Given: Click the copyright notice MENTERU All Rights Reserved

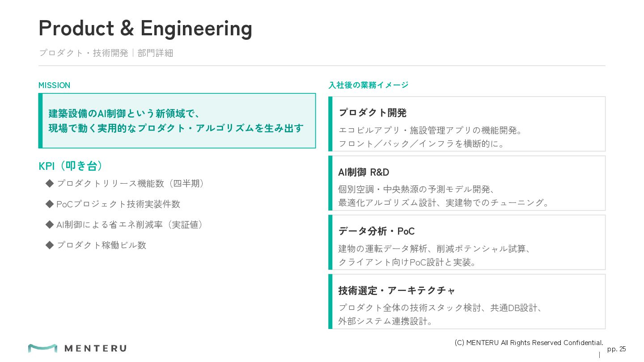Looking at the screenshot, I should [529, 343].
